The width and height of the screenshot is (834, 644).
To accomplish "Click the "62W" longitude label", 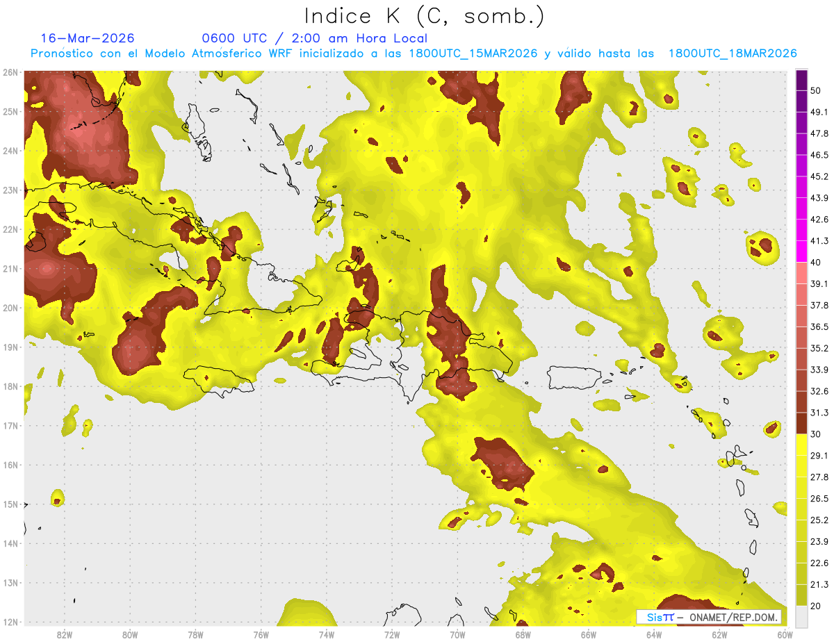I will 719,635.
